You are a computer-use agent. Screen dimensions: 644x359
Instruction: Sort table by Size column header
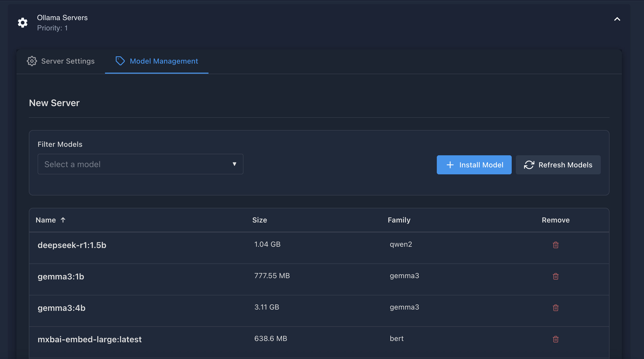[x=259, y=220]
